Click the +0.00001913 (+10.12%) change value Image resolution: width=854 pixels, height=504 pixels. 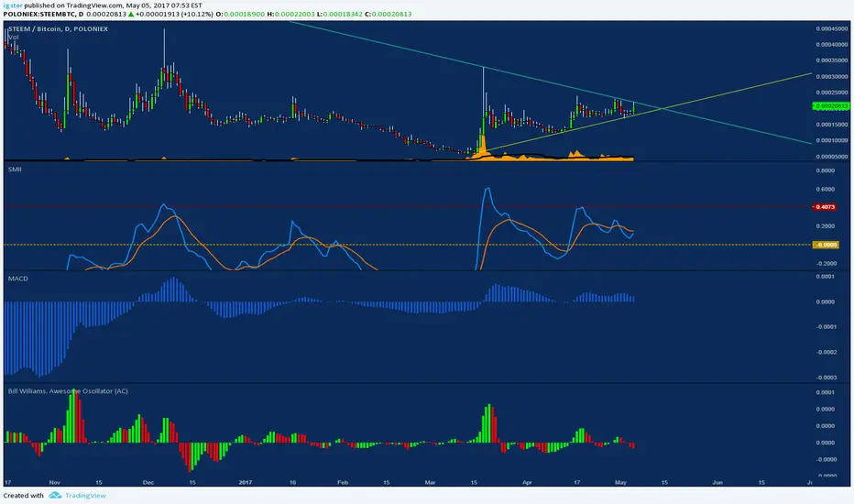(174, 14)
